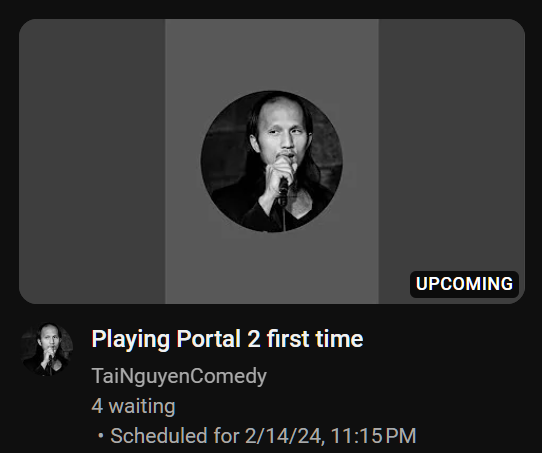Click the time "11:15 PM" in the schedule line
Screen dimensions: 542x453
click(373, 436)
